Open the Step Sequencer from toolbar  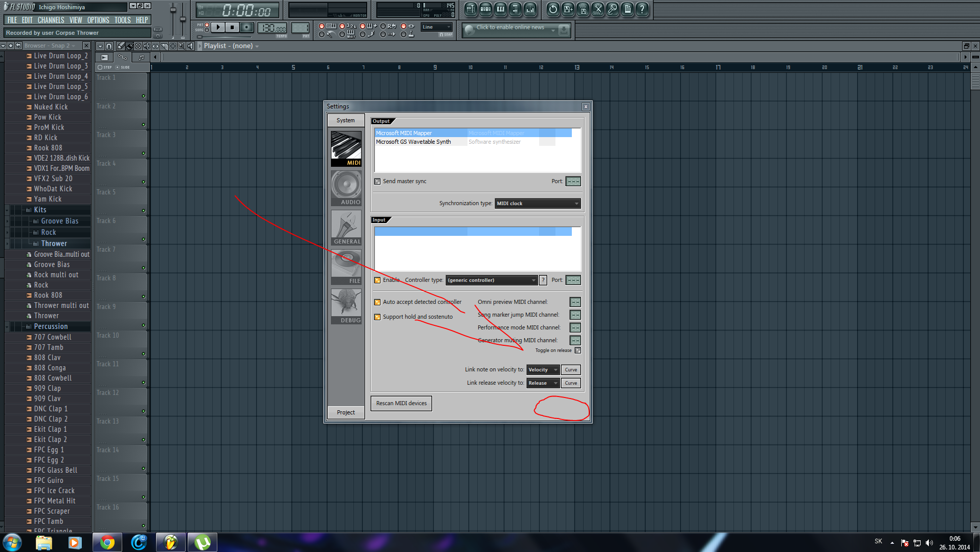click(485, 9)
